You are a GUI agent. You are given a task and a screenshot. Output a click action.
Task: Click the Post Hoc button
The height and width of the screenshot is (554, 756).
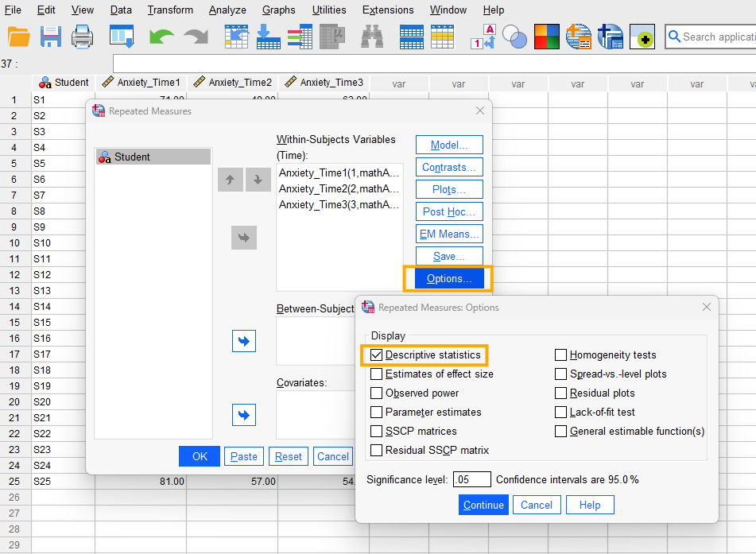pyautogui.click(x=448, y=211)
